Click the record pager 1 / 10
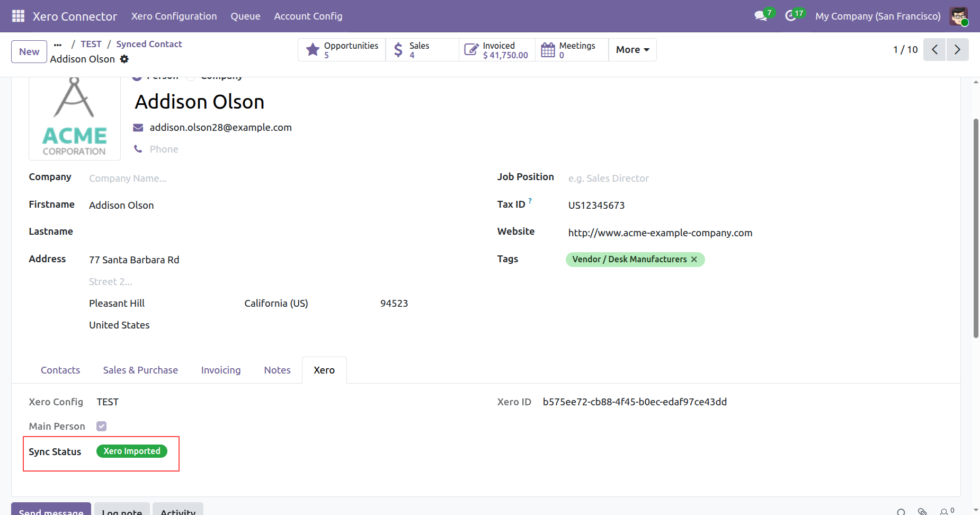The width and height of the screenshot is (980, 515). click(905, 50)
